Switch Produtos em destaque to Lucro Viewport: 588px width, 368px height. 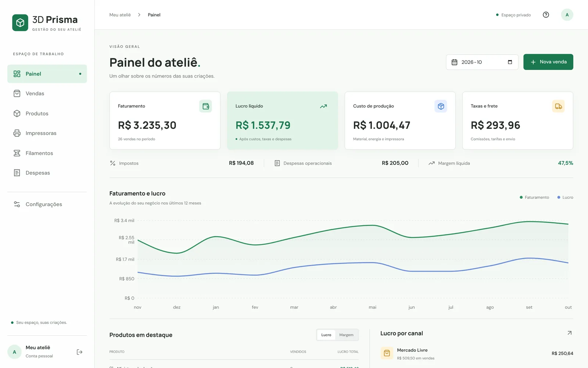click(326, 335)
